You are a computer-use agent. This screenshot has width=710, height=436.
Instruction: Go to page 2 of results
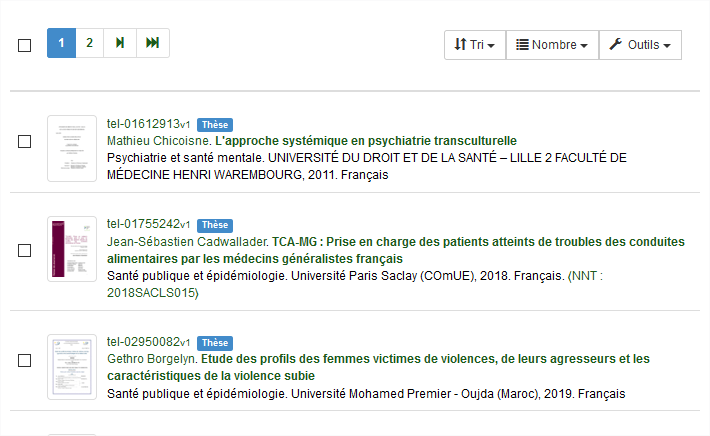click(89, 43)
